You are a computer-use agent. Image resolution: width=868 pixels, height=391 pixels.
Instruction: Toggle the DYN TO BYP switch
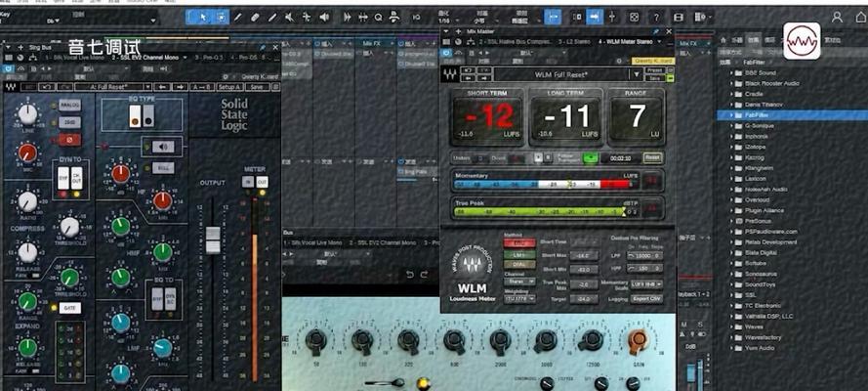pos(63,178)
